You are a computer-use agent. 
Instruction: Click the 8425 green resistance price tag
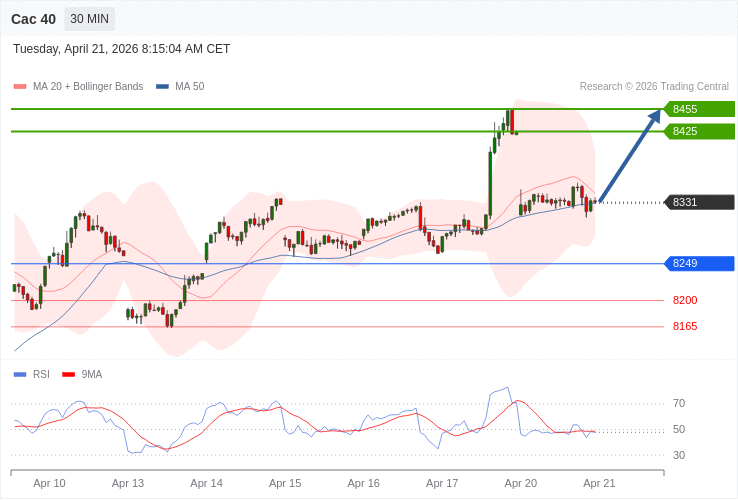click(698, 131)
